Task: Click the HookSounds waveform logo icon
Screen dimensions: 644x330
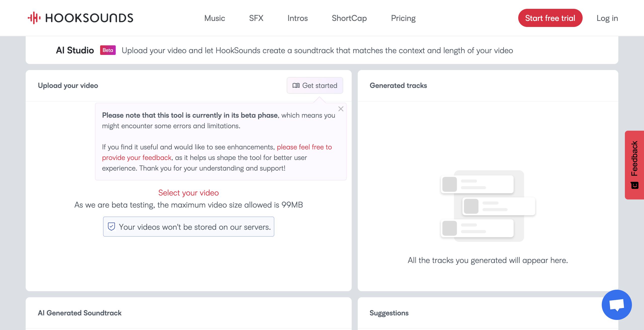Action: coord(34,18)
